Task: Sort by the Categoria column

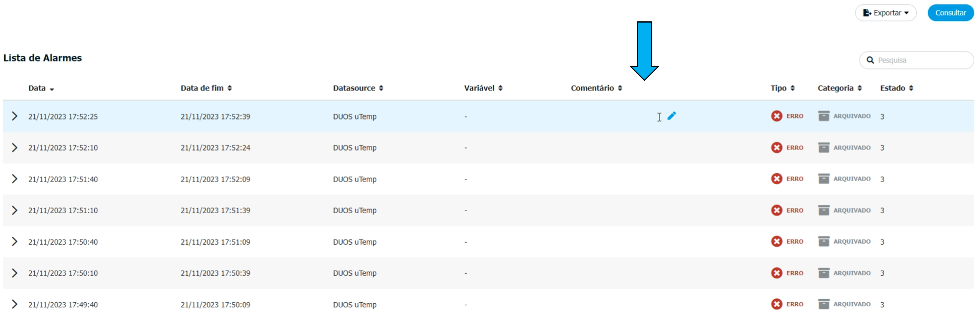Action: pyautogui.click(x=840, y=88)
